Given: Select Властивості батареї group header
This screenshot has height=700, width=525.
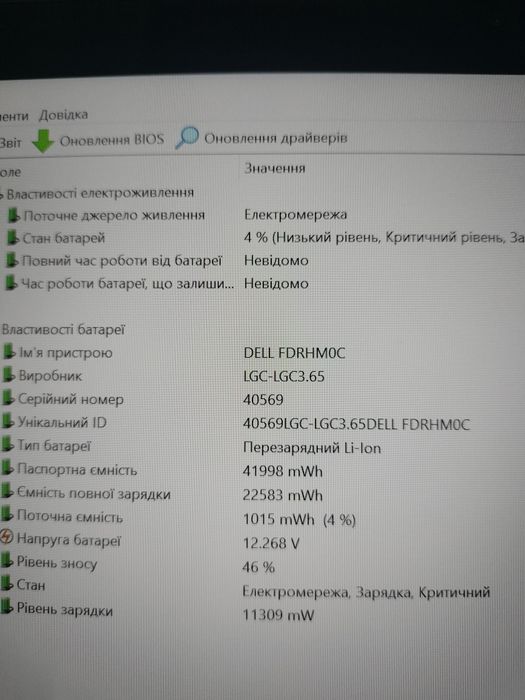Looking at the screenshot, I should click(x=63, y=330).
